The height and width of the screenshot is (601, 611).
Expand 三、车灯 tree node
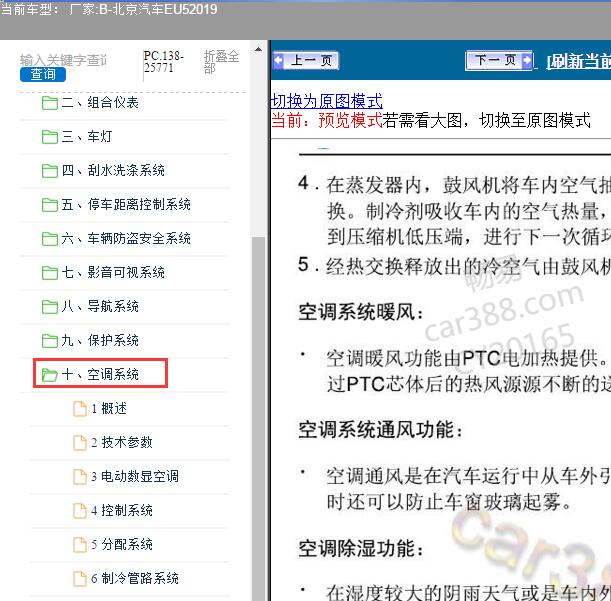click(87, 137)
